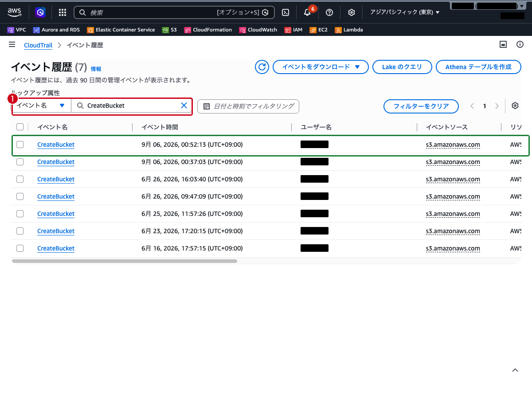The image size is (532, 399).
Task: Check the 00:37:03 CreateBucket event
Action: point(20,162)
